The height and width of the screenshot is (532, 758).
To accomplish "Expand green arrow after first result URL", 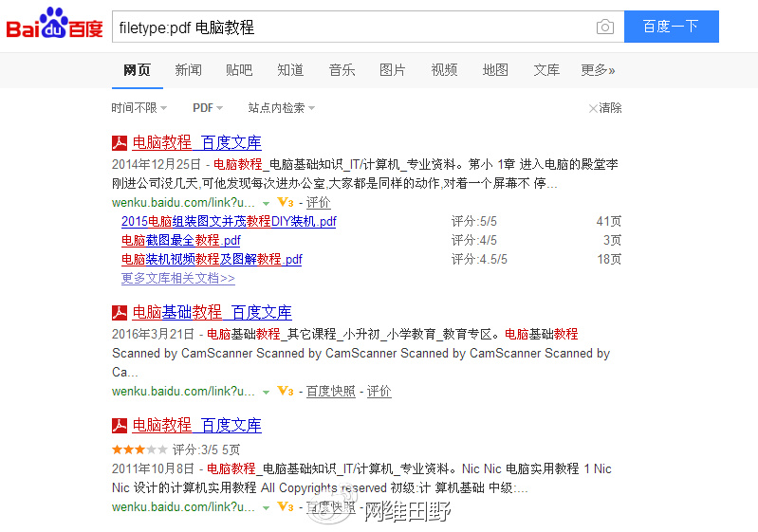I will click(266, 204).
